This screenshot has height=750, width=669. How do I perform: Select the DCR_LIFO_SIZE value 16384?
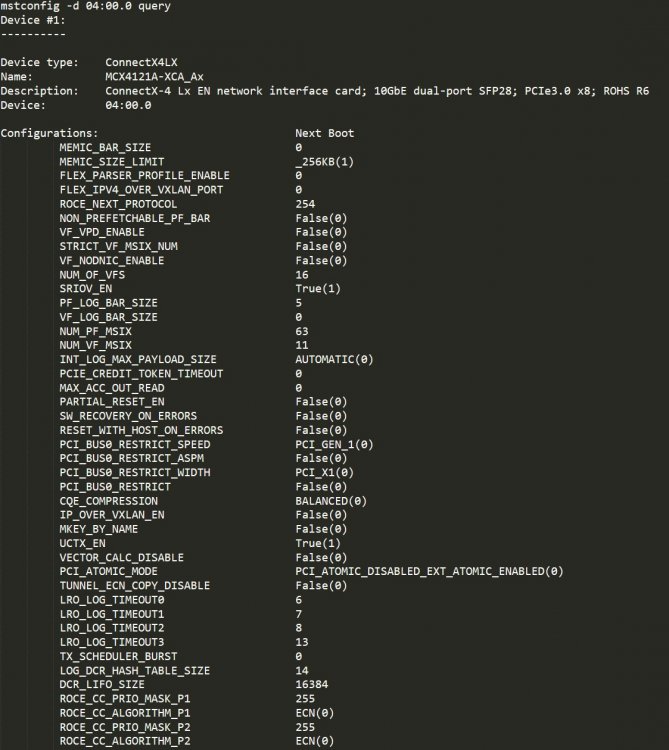pyautogui.click(x=311, y=684)
